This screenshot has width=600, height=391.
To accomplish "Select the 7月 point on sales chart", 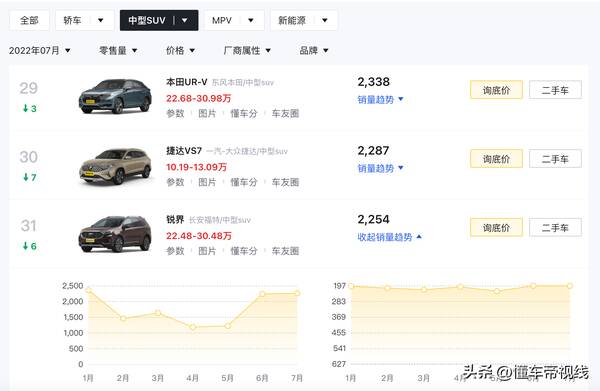I will click(x=297, y=293).
